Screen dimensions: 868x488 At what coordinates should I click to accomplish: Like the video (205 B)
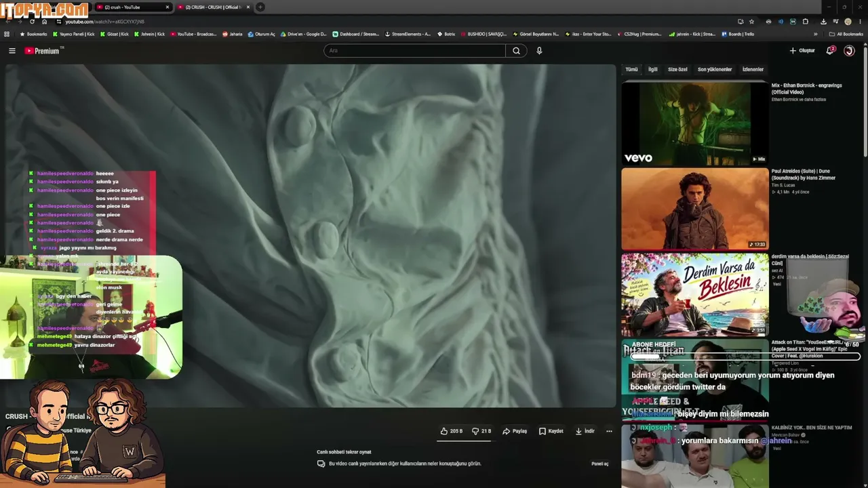pos(452,431)
